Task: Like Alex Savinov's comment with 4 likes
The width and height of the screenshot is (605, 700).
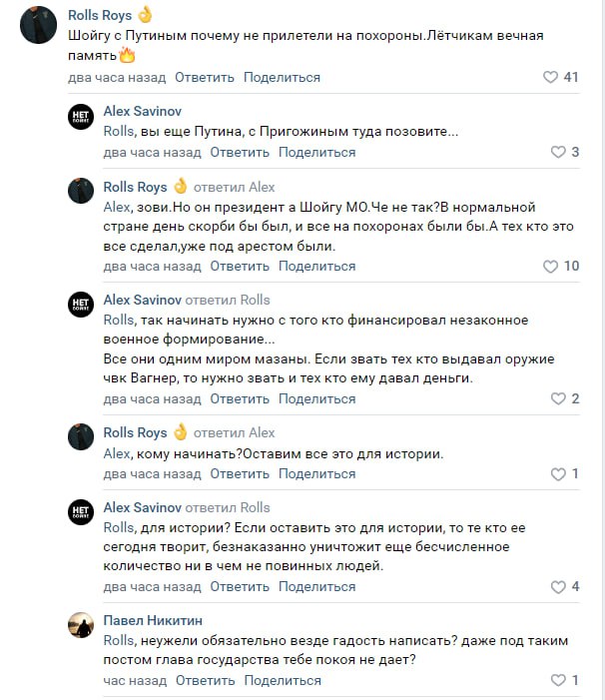Action: (x=558, y=586)
